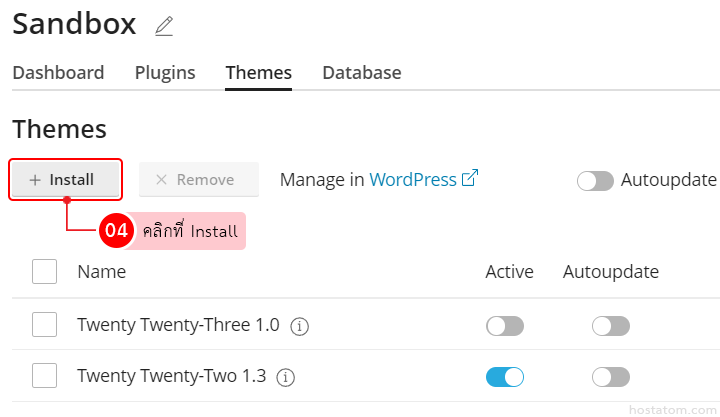Image resolution: width=720 pixels, height=417 pixels.
Task: Tick the Twenty Twenty-Two 1.3 checkbox
Action: pyautogui.click(x=44, y=376)
